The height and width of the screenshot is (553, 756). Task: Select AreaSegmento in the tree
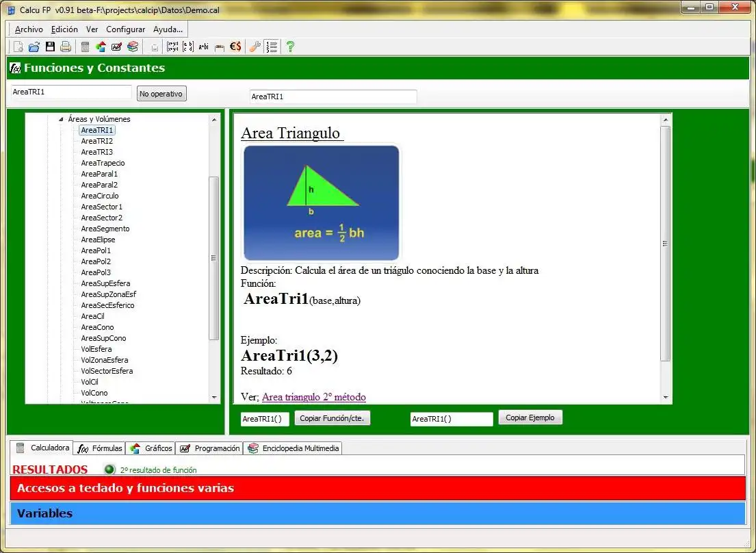tap(105, 229)
